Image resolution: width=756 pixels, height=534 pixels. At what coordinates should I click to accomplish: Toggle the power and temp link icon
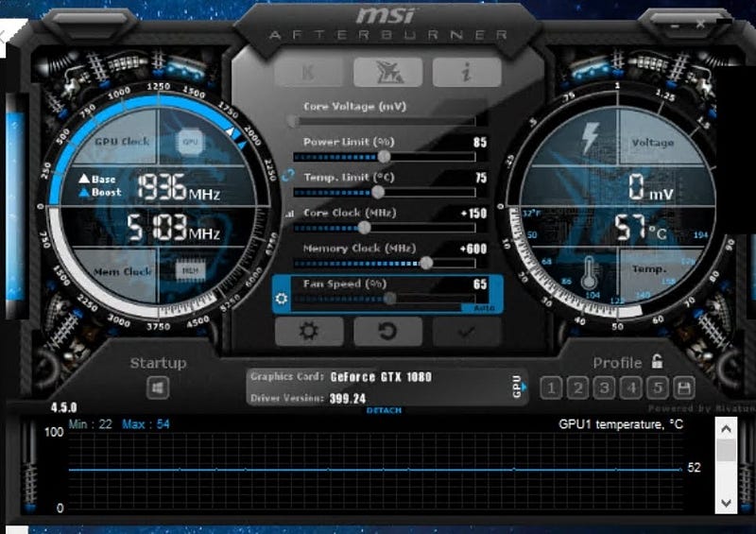click(288, 175)
